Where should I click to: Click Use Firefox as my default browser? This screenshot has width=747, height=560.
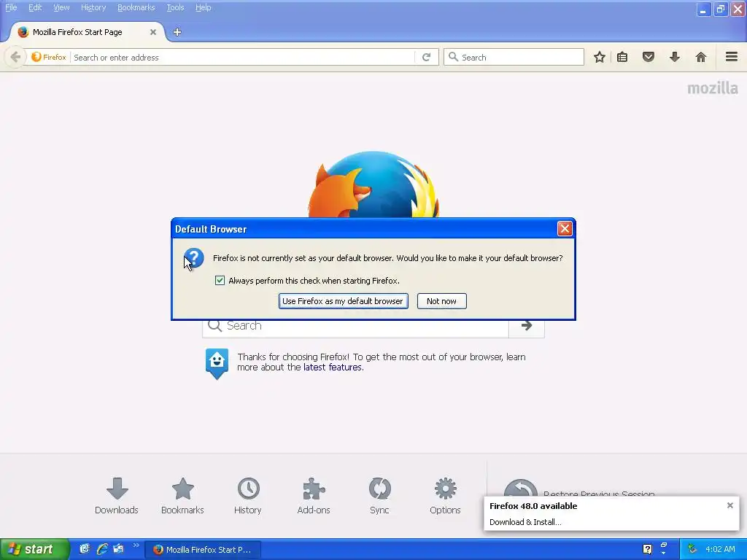pos(343,301)
